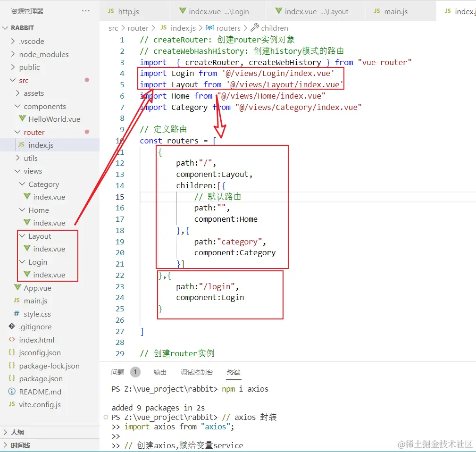This screenshot has width=476, height=452.
Task: Click the "vue-router" string on line 3
Action: tap(384, 62)
